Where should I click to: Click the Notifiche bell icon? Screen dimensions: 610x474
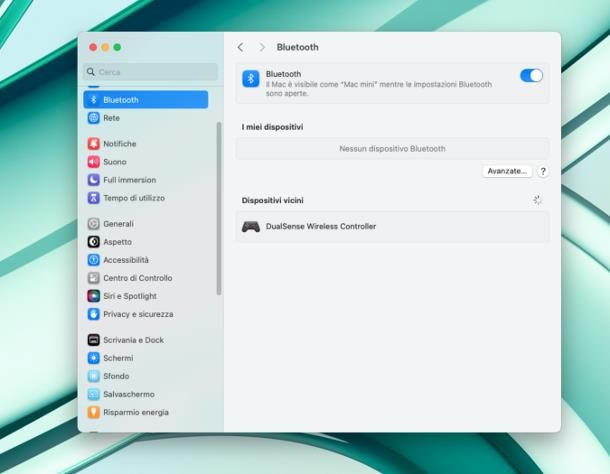93,144
